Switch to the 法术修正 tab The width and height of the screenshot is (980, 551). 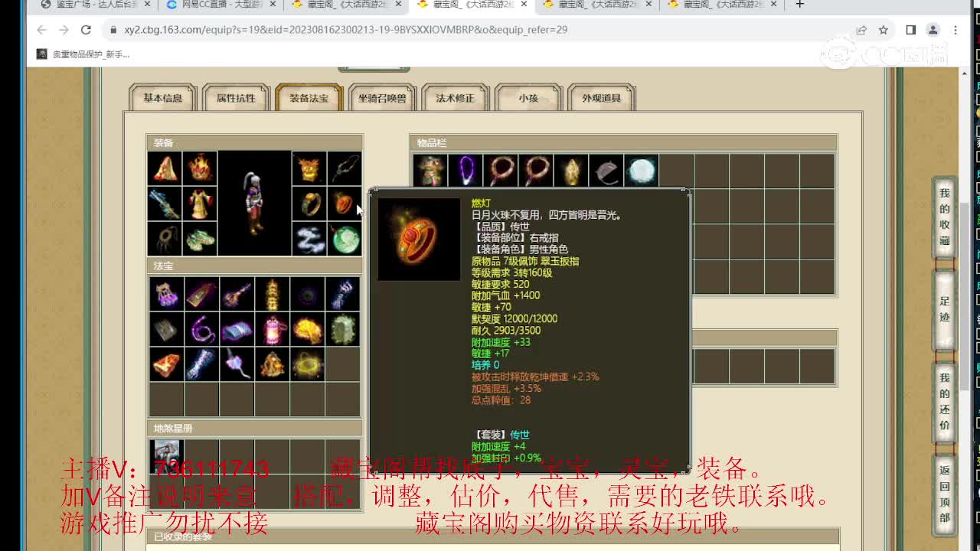click(456, 98)
